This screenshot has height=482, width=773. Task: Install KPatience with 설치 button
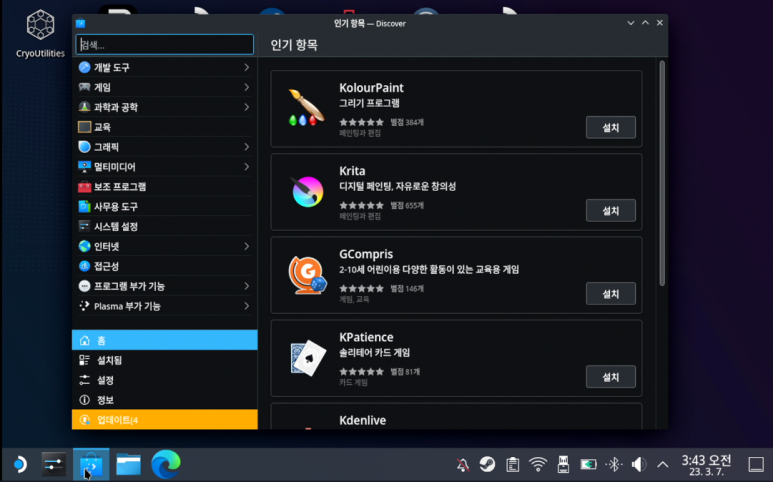[610, 377]
